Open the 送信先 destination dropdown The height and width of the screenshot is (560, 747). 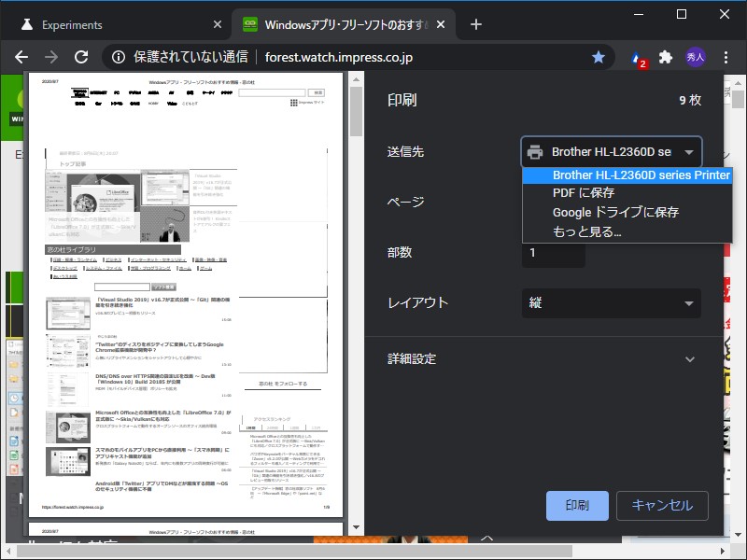click(612, 152)
